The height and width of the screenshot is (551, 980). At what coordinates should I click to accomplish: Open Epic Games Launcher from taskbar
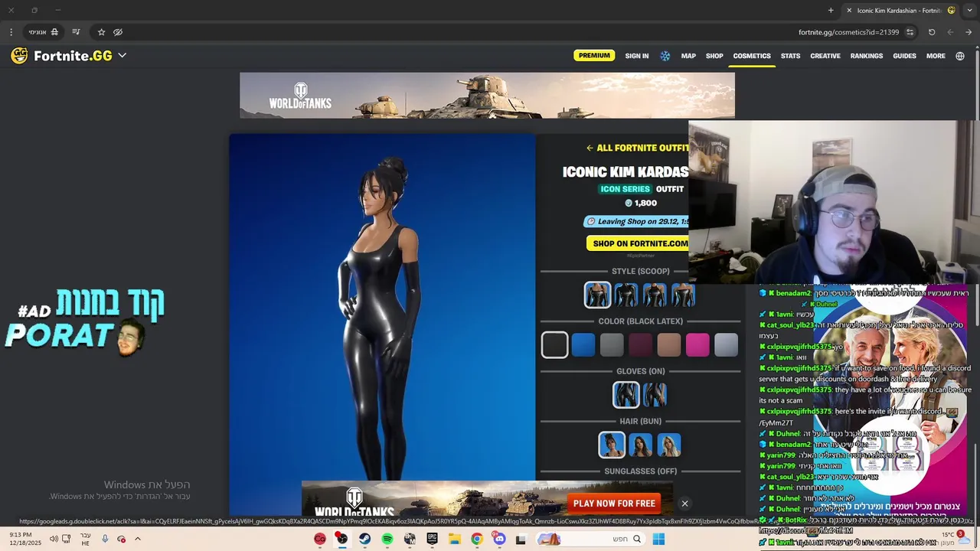[x=432, y=539]
